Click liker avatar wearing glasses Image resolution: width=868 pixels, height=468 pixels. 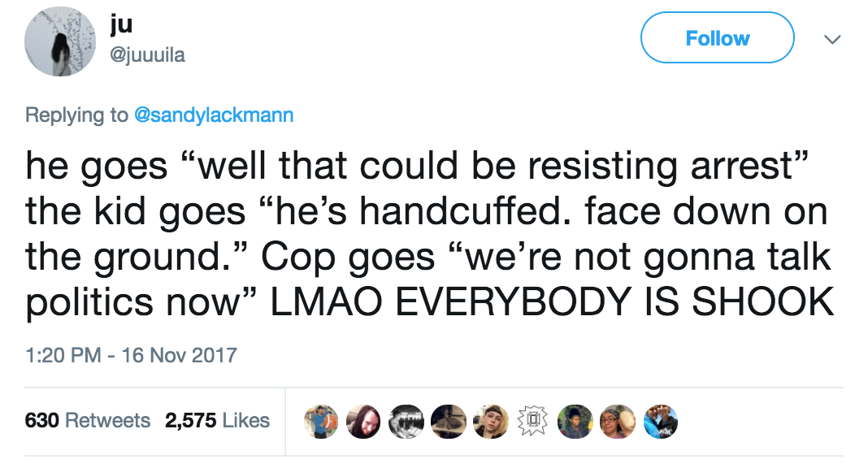pos(616,421)
